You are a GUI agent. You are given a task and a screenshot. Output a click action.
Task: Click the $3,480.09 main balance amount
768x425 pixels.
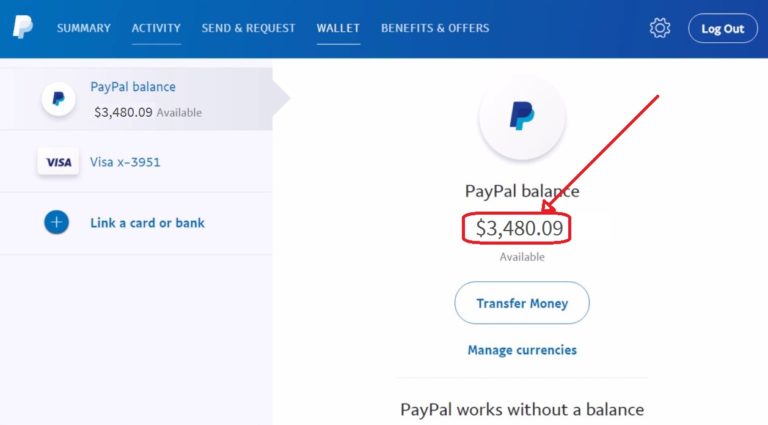(x=520, y=228)
